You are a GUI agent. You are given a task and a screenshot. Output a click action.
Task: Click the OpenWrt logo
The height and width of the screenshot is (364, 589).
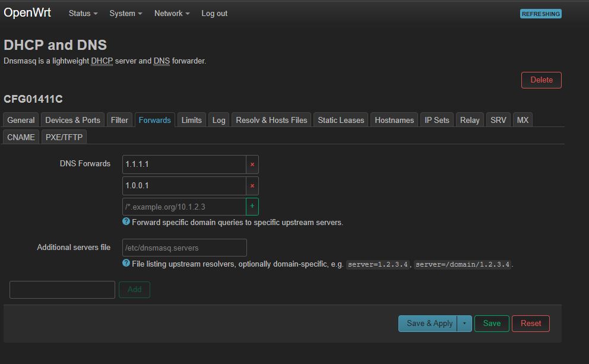[27, 12]
